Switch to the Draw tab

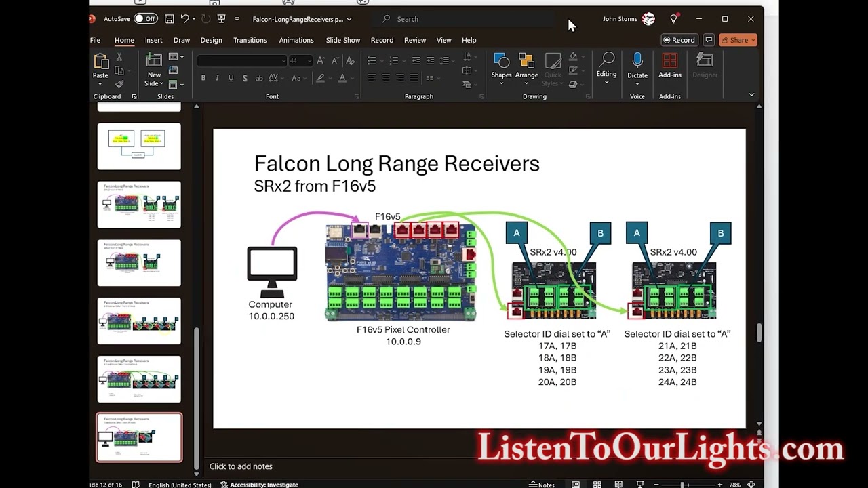182,40
